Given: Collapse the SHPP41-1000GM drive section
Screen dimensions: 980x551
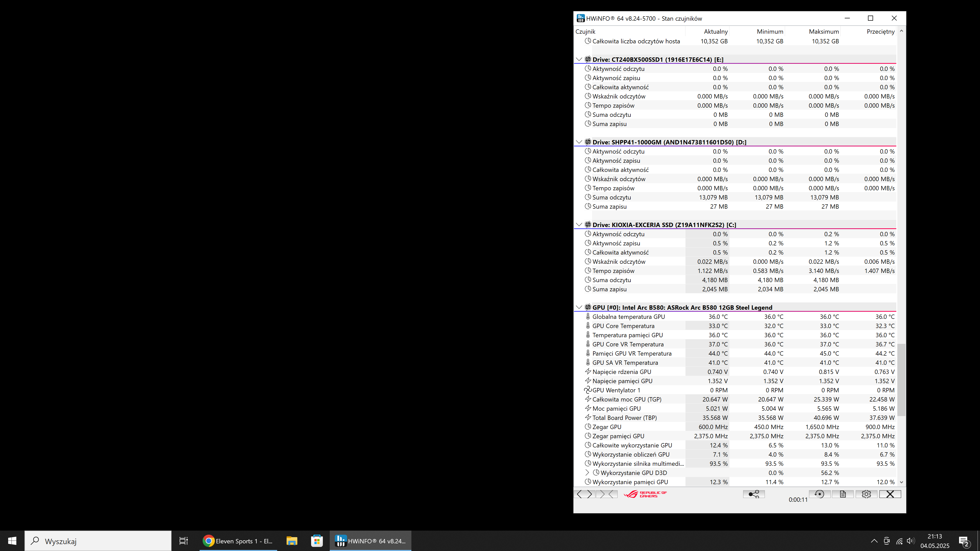Looking at the screenshot, I should point(579,142).
